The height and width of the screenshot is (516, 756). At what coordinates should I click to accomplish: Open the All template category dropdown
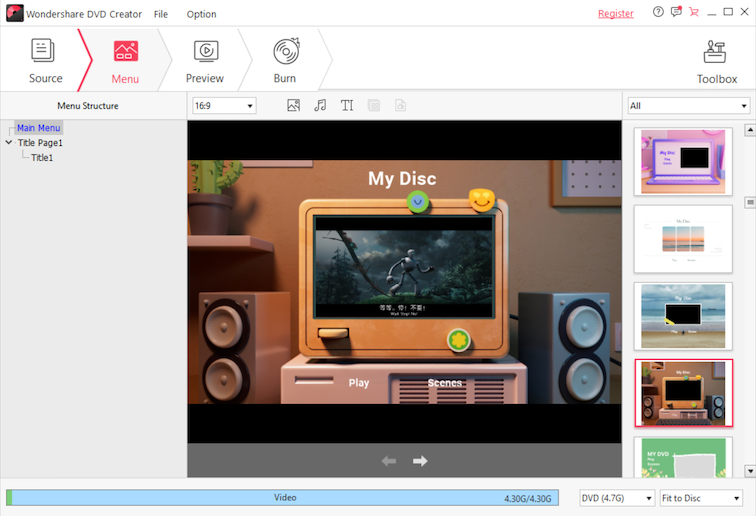(688, 106)
